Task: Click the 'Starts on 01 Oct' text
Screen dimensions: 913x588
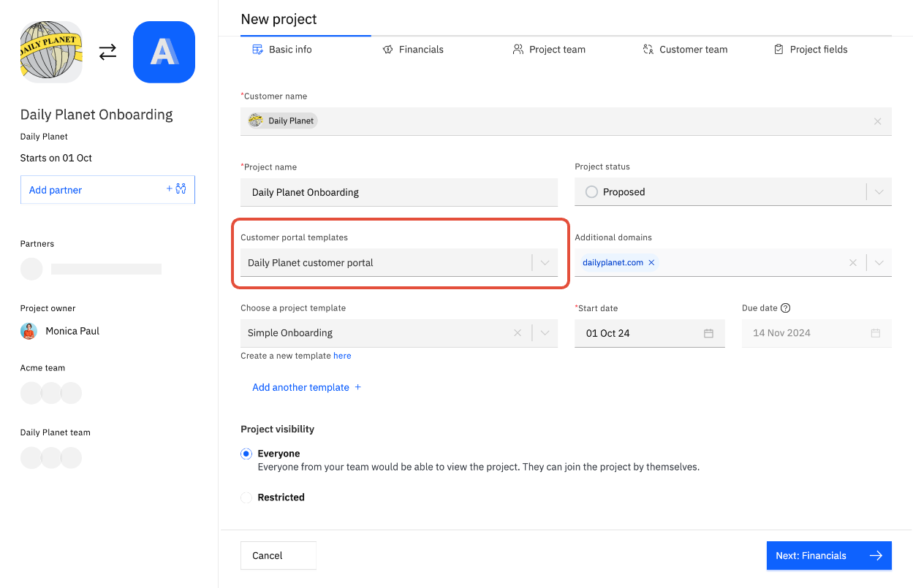Action: point(56,158)
